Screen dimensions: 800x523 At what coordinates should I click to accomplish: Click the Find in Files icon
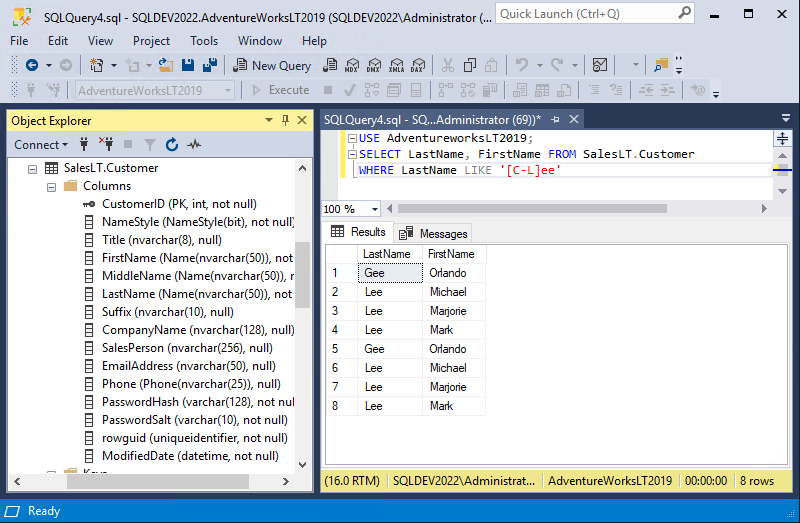pyautogui.click(x=661, y=65)
